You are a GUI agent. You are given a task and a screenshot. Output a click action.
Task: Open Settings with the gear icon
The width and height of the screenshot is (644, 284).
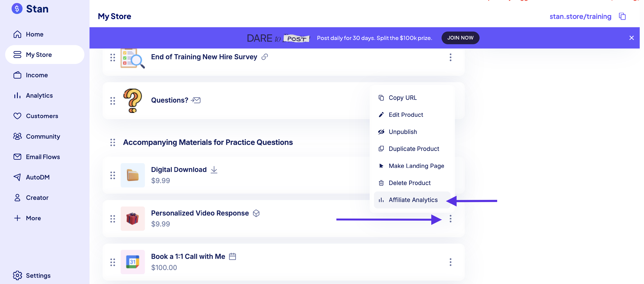18,275
